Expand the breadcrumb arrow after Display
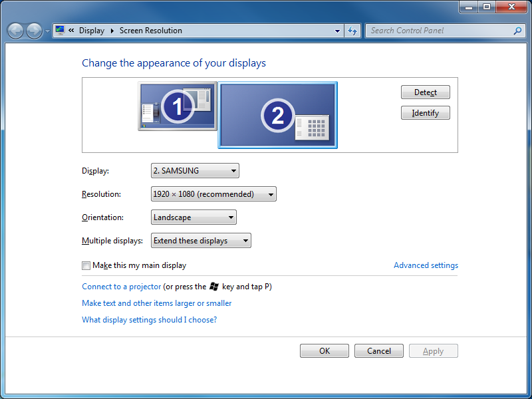The width and height of the screenshot is (532, 399). [x=112, y=31]
